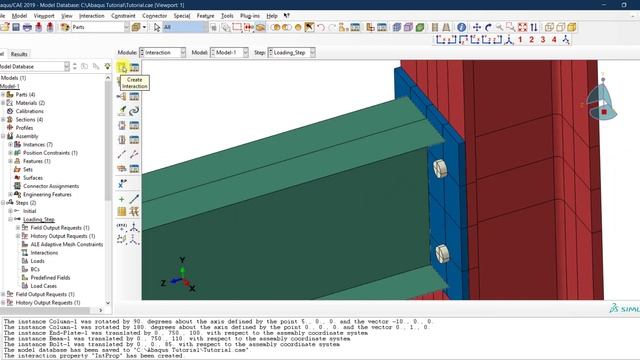Click the Query information icon
The image size is (640, 360).
(x=461, y=27)
